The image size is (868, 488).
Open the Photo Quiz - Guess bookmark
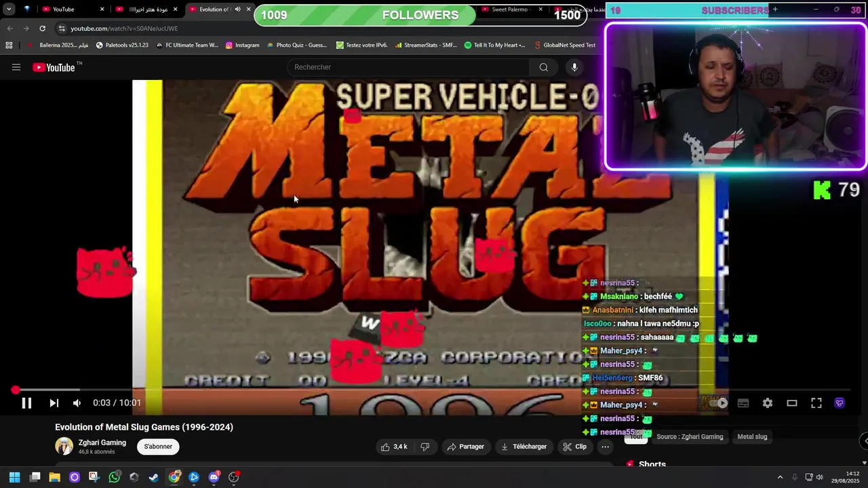(x=297, y=45)
